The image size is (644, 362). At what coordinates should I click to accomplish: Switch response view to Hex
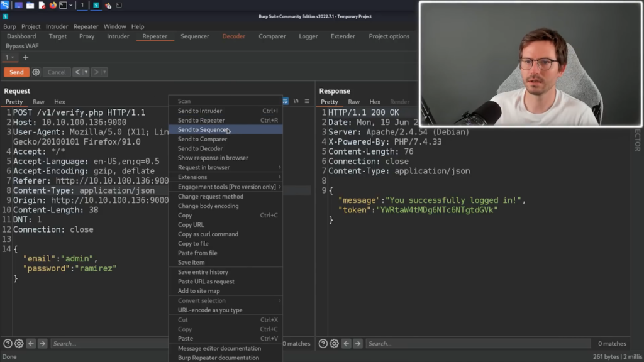pos(375,102)
